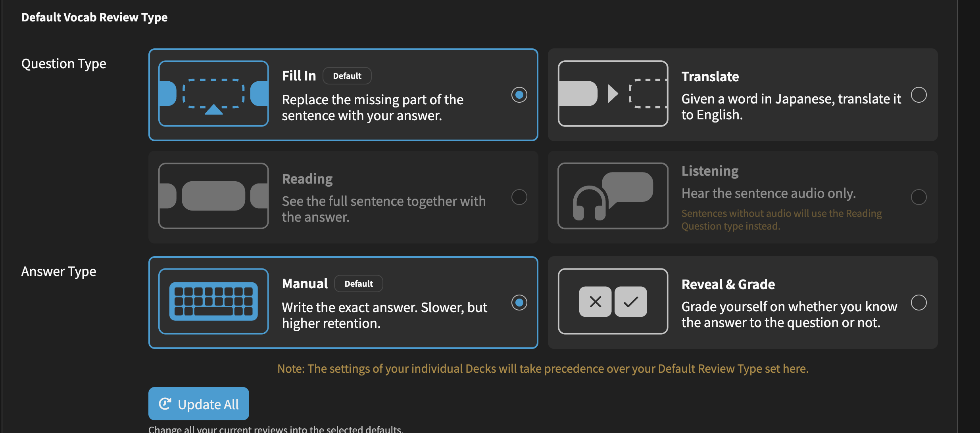Click the Translate arrow illustration icon
Screen dimensions: 980x433
(x=613, y=94)
